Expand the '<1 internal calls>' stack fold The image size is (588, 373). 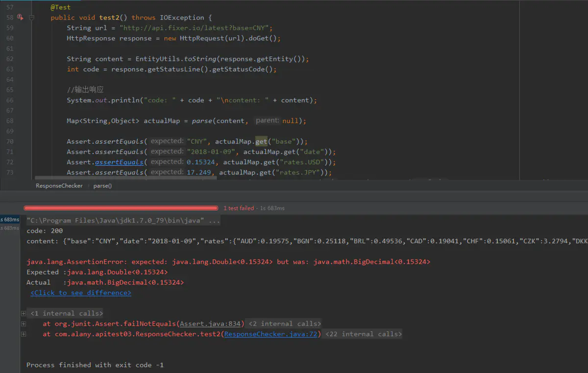pyautogui.click(x=24, y=313)
